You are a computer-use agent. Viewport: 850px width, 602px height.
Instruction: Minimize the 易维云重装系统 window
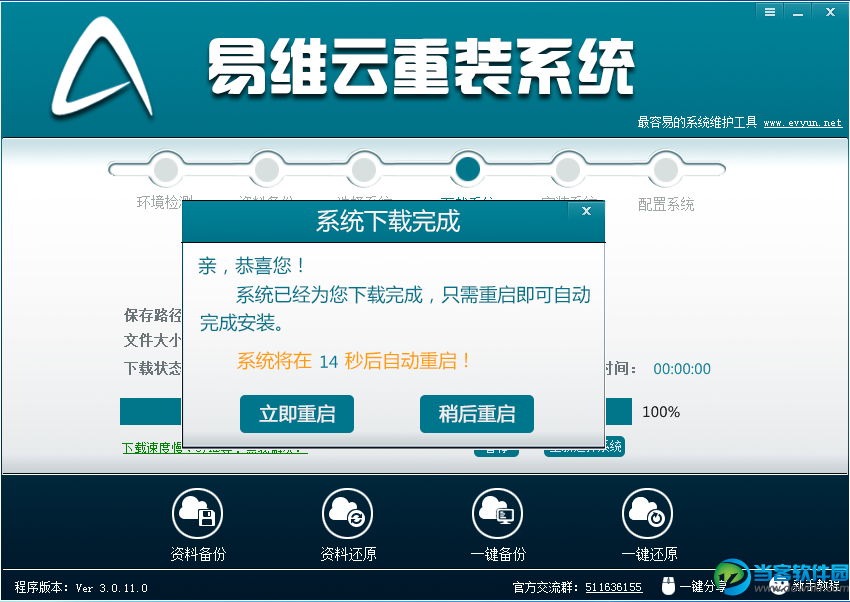click(x=797, y=12)
